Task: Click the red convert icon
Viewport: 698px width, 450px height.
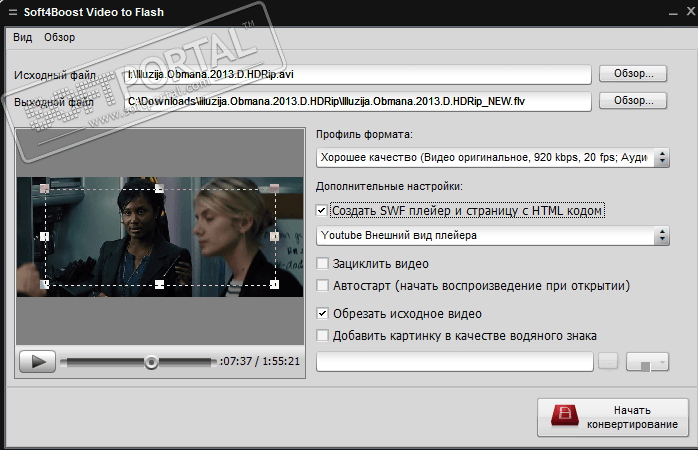Action: coord(564,415)
